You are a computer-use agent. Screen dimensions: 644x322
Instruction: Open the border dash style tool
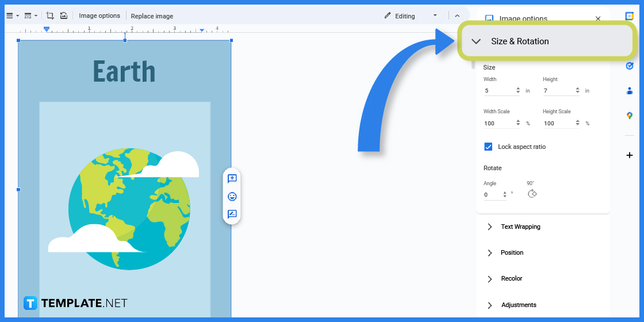[31, 16]
